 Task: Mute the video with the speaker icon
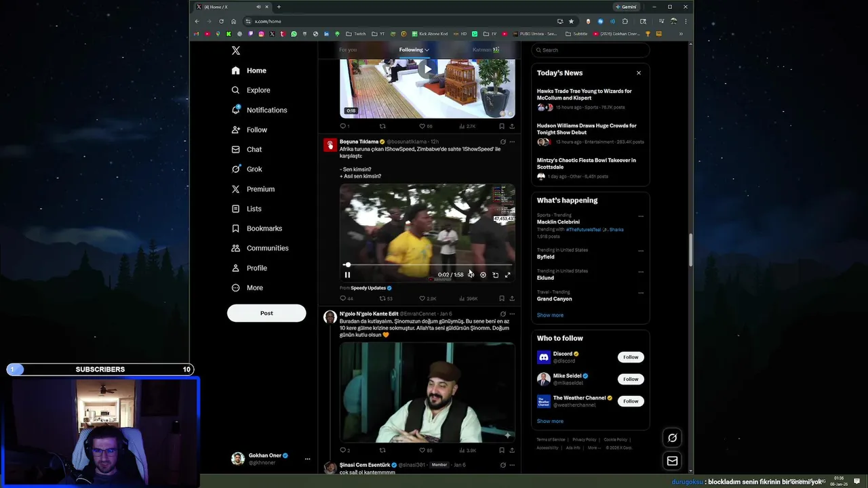[471, 274]
